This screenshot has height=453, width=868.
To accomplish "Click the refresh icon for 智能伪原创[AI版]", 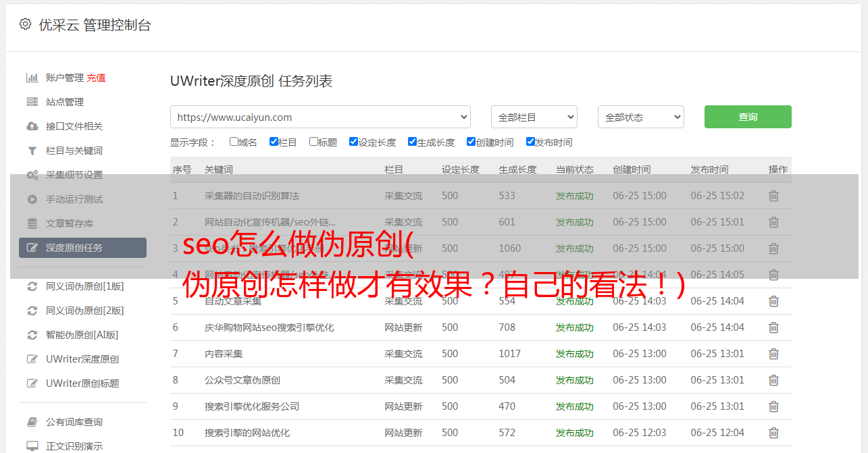I will (x=32, y=335).
